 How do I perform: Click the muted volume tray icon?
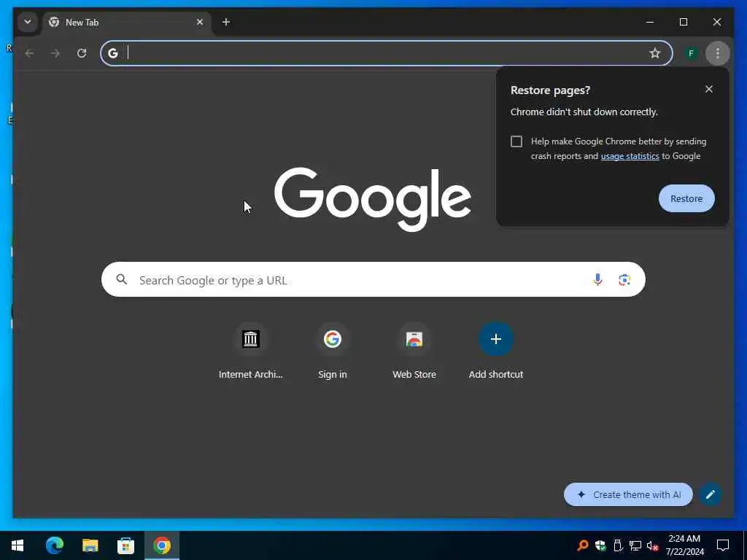pyautogui.click(x=653, y=545)
